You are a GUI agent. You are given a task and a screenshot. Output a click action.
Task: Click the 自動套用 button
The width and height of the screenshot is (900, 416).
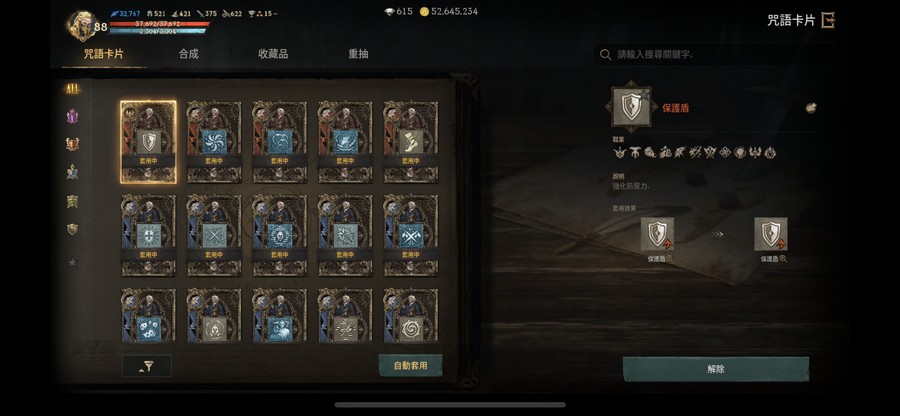pos(410,366)
